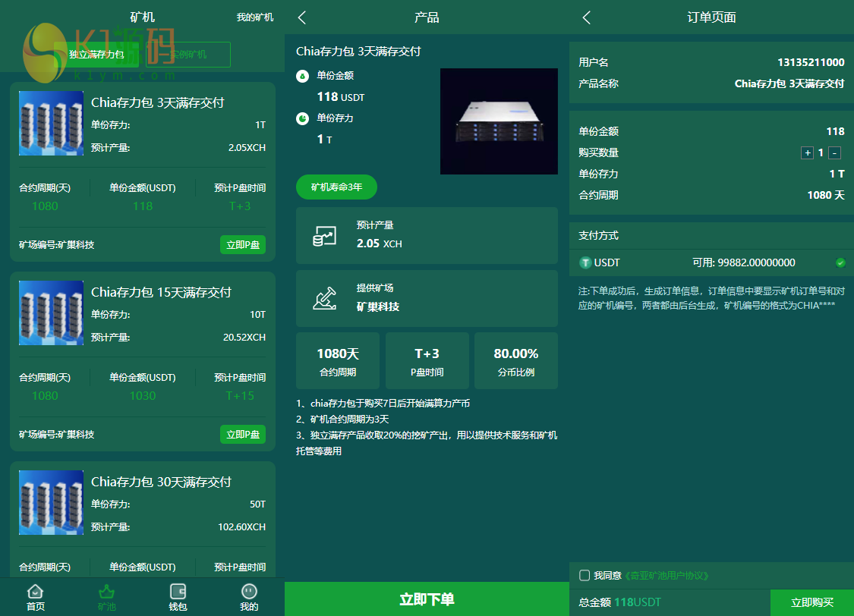
Task: Click the USDT coin icon
Action: coord(585,262)
